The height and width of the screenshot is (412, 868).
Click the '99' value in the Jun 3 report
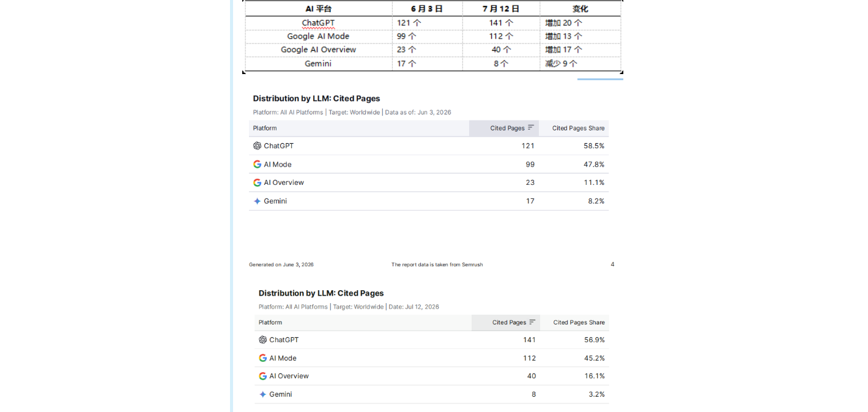(530, 164)
